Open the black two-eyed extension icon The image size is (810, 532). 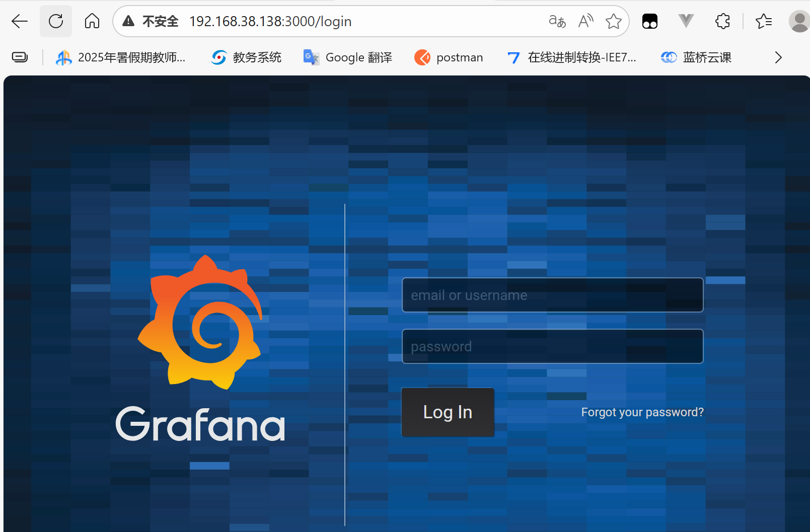(x=650, y=21)
